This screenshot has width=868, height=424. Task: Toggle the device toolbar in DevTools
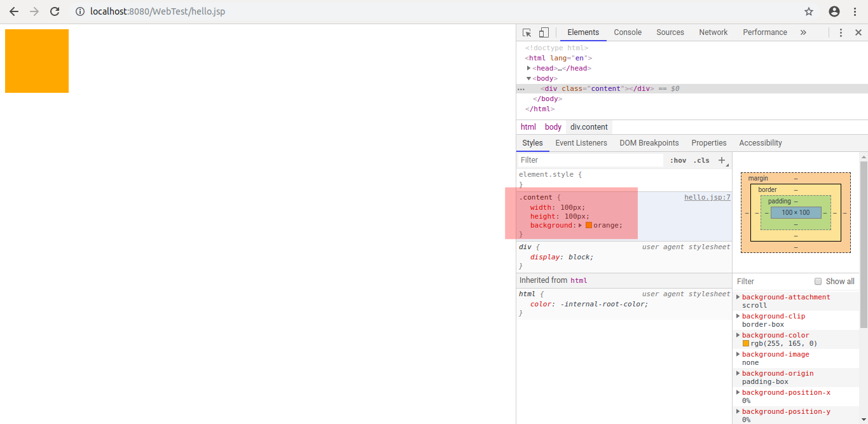544,32
